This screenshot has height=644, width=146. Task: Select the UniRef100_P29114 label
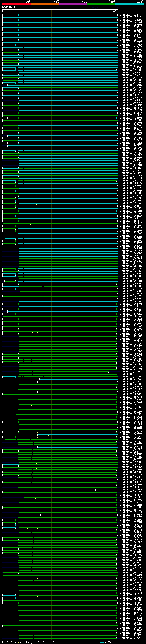pyautogui.click(x=131, y=319)
